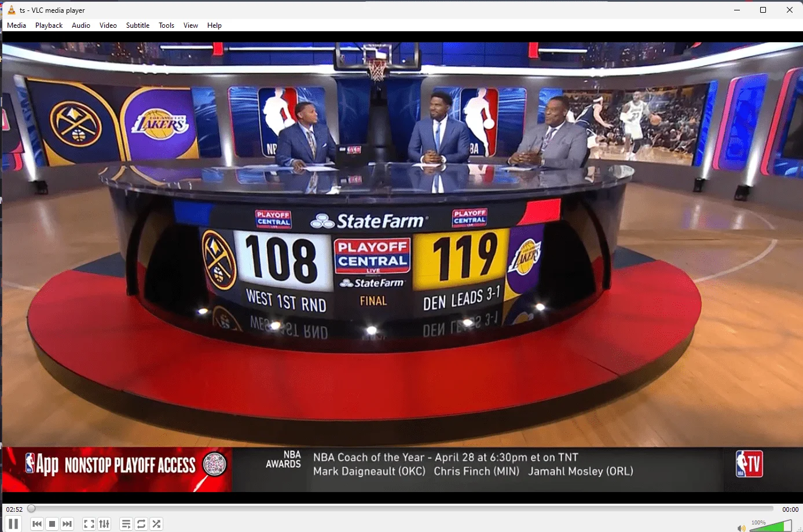Screen dimensions: 803x532
Task: Skip to next media track
Action: (x=67, y=524)
